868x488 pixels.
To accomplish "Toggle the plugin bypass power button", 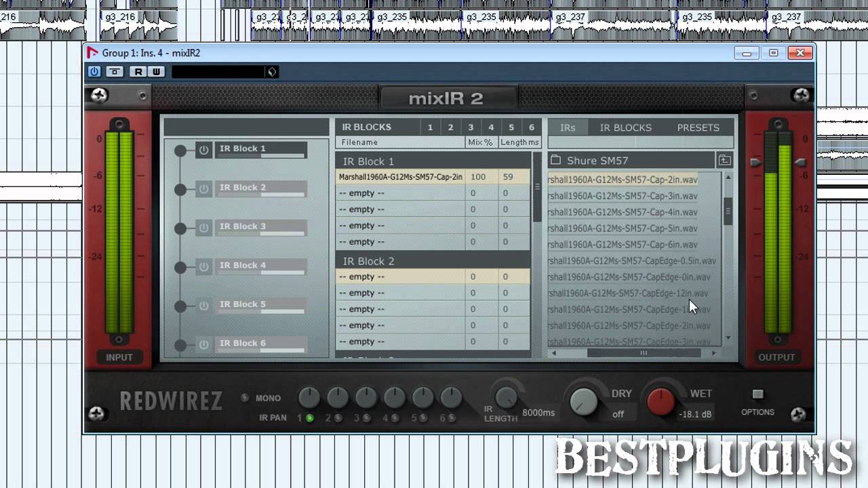I will coord(94,71).
